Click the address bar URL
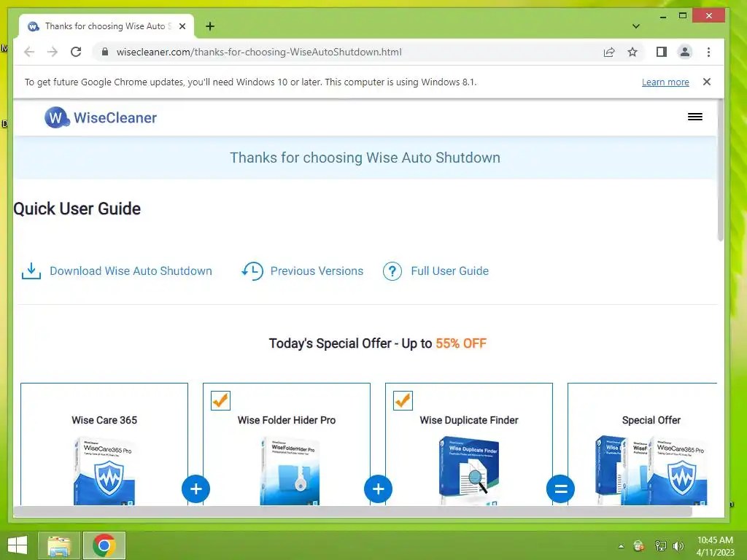The height and width of the screenshot is (560, 747). click(x=259, y=52)
